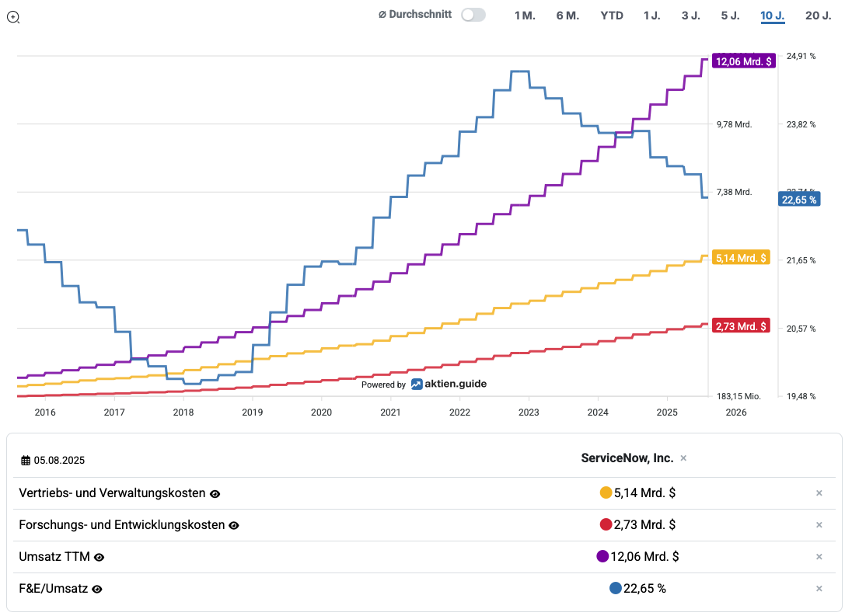Click the red swatch beside 2,73 Mrd. $
Image resolution: width=845 pixels, height=616 pixels.
[x=606, y=524]
